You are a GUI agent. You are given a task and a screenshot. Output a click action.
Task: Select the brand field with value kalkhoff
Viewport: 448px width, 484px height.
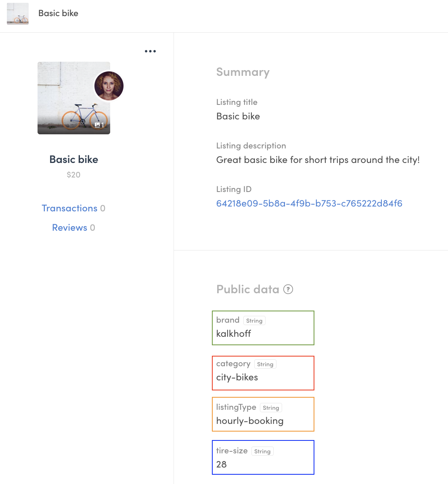(x=263, y=328)
